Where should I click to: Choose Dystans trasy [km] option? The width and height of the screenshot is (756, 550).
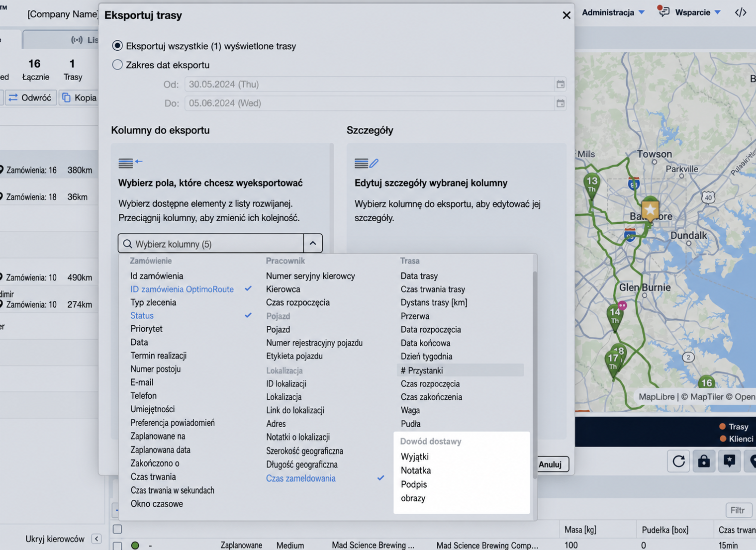[x=434, y=302]
